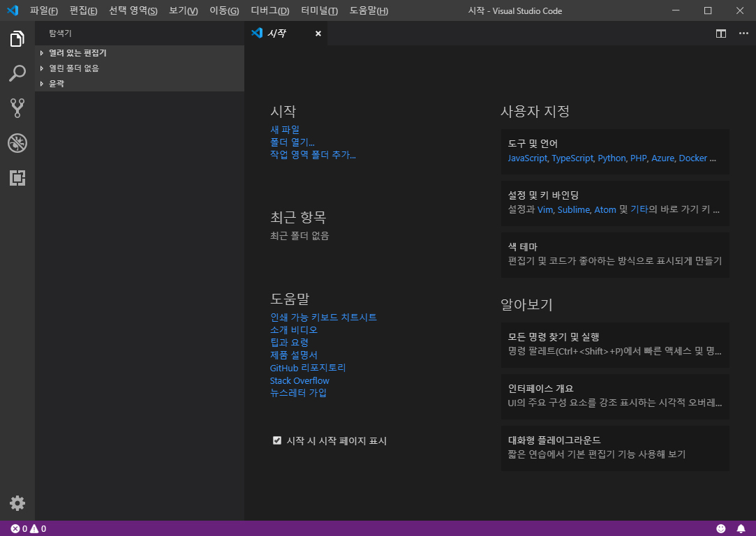Image resolution: width=756 pixels, height=536 pixels.
Task: Click the JavaScript language link
Action: [x=528, y=158]
